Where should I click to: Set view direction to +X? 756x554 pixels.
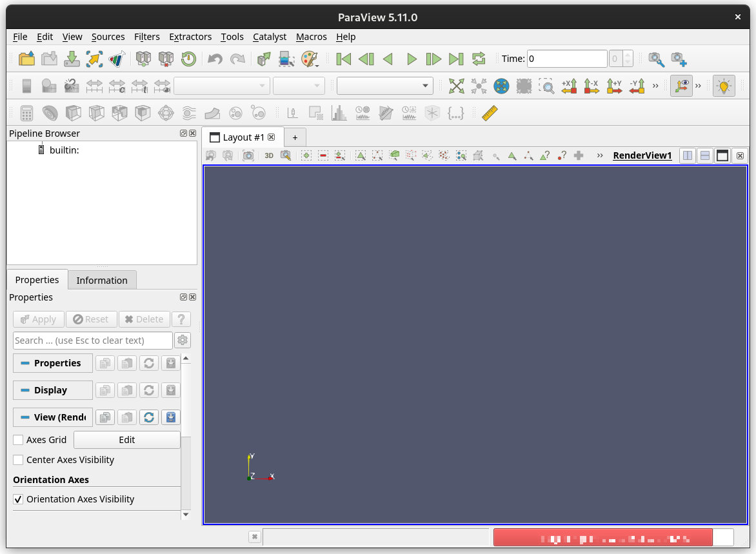(569, 86)
